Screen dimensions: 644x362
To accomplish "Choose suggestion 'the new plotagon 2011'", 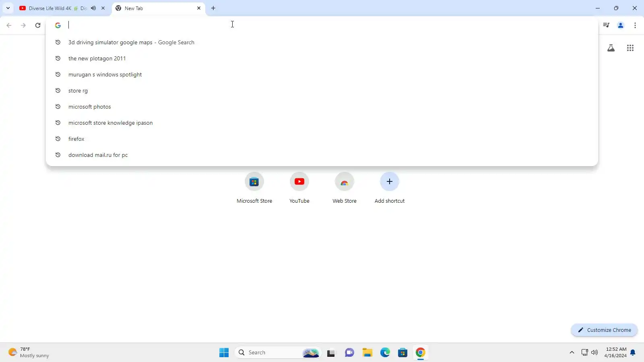I will (322, 58).
